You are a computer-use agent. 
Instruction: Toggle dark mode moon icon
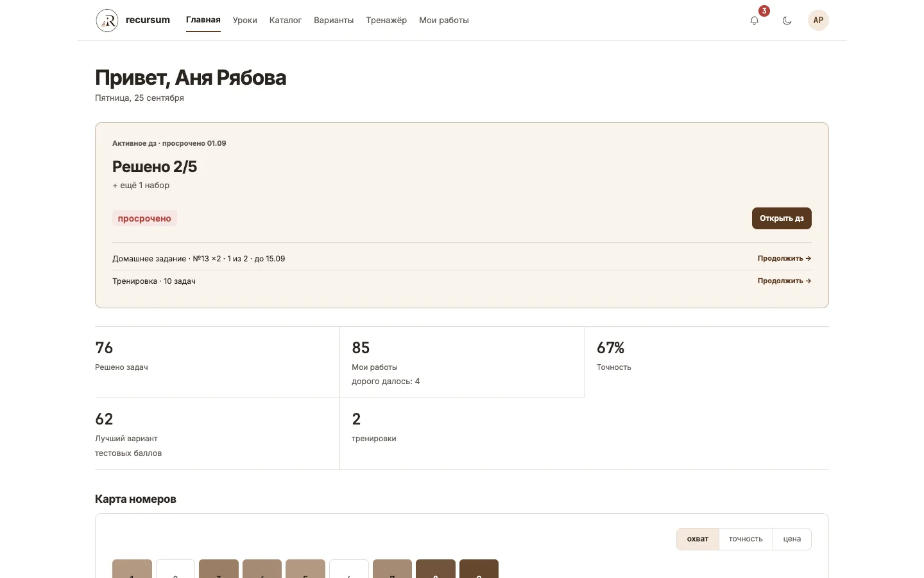pos(787,21)
